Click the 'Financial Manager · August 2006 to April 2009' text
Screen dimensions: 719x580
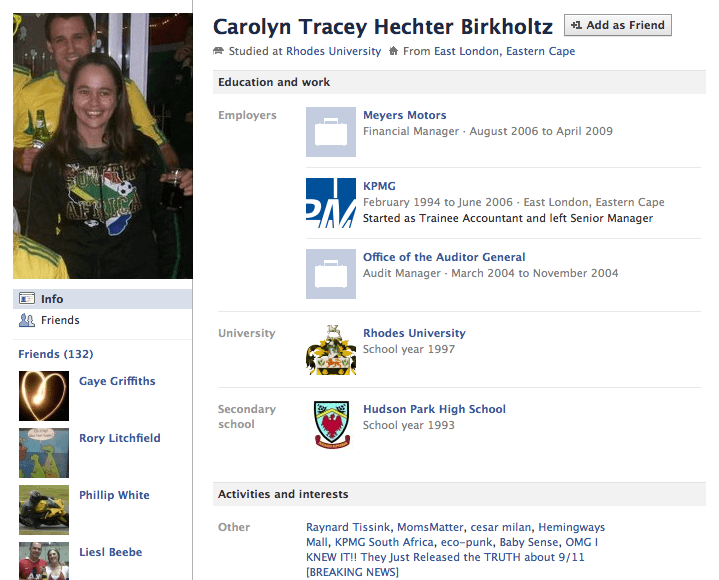(x=488, y=131)
